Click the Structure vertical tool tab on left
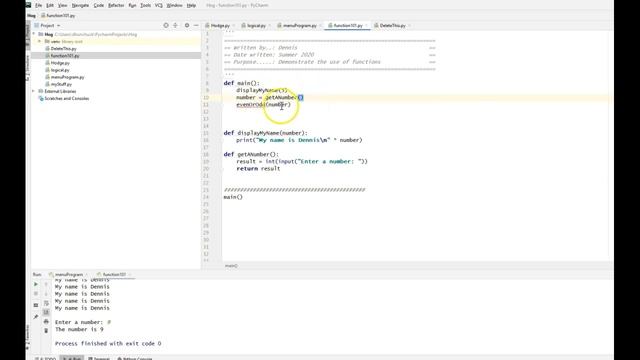640x360 pixels. click(28, 67)
